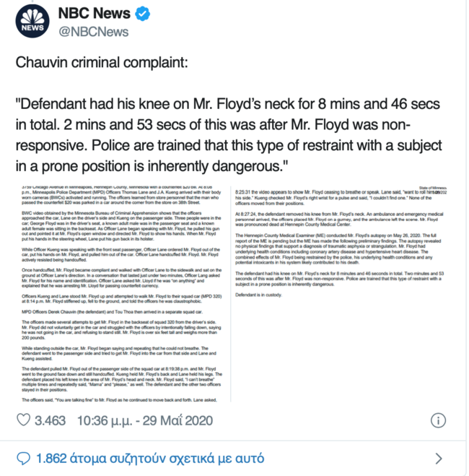Open the tweet info circle icon
Image resolution: width=469 pixels, height=476 pixels.
click(x=437, y=420)
